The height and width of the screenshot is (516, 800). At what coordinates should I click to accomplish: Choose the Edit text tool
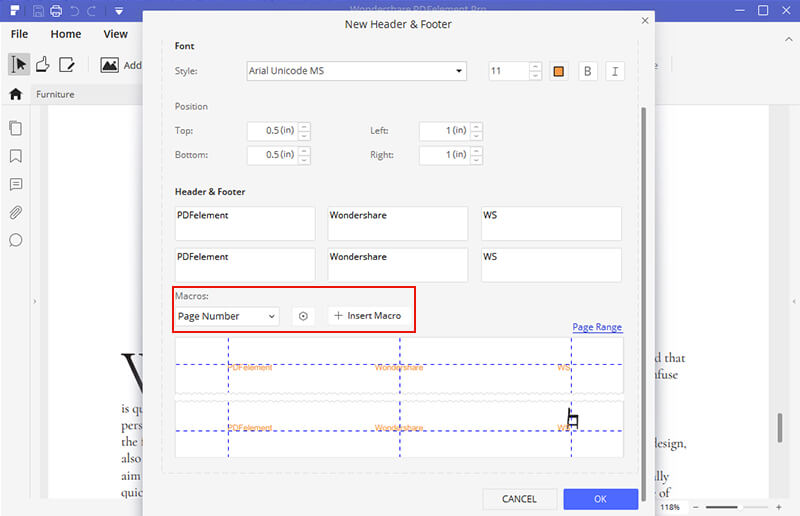[67, 65]
